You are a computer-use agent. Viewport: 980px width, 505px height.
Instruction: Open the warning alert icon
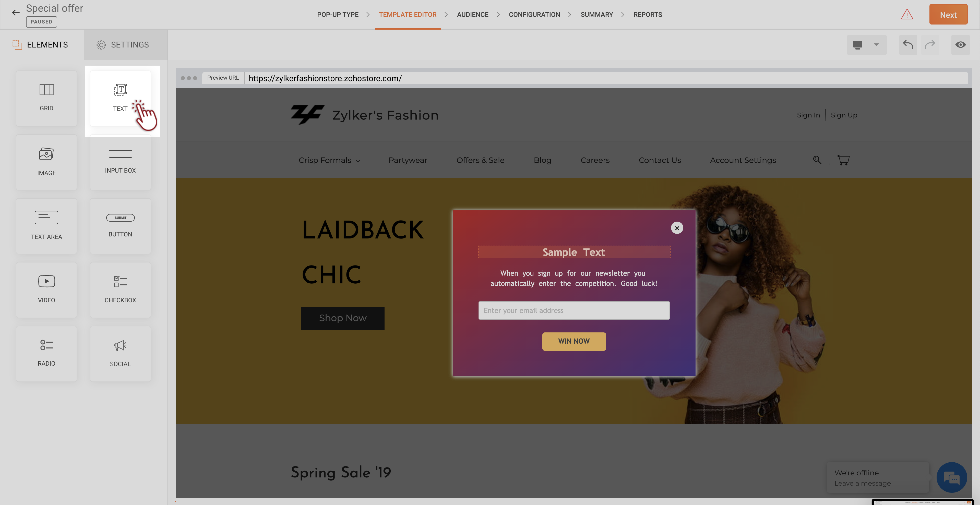[x=907, y=15]
